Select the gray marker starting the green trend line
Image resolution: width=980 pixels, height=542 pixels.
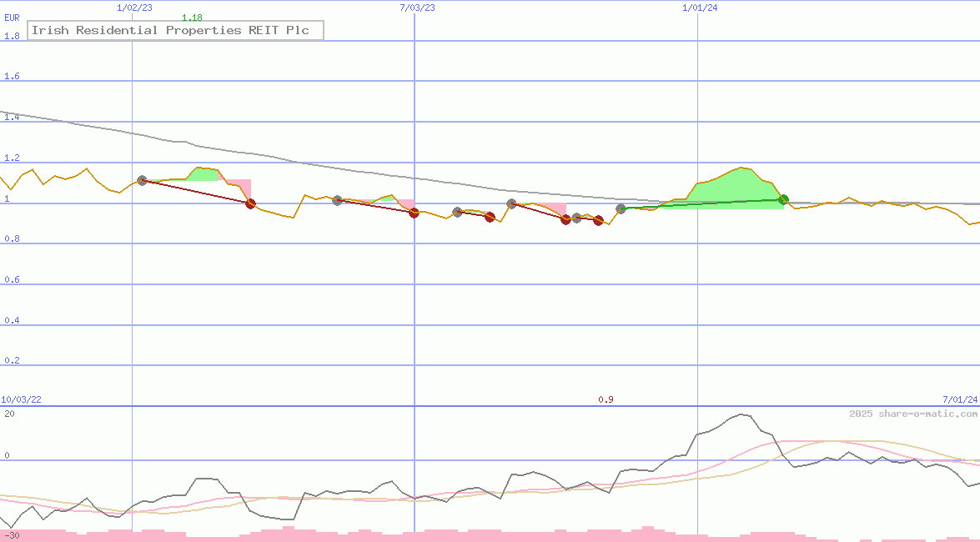621,208
